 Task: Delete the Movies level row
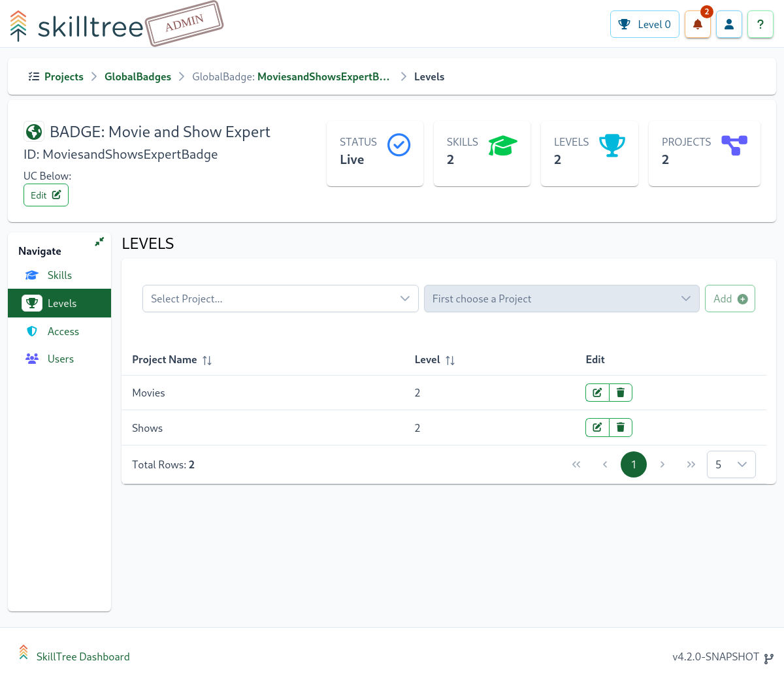coord(621,393)
